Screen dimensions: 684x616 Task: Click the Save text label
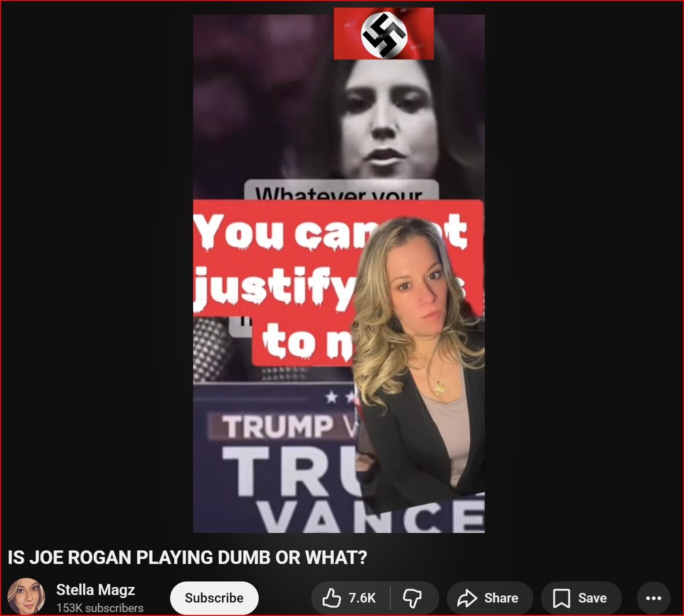(x=592, y=598)
